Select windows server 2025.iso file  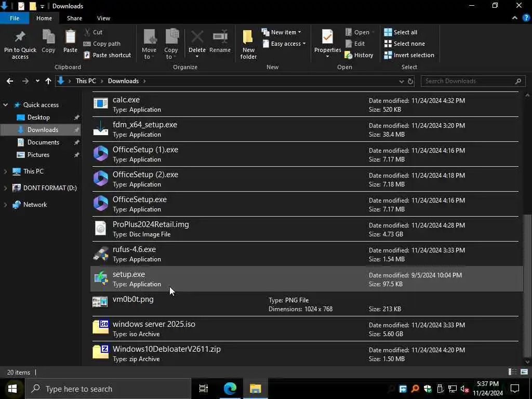[305, 329]
